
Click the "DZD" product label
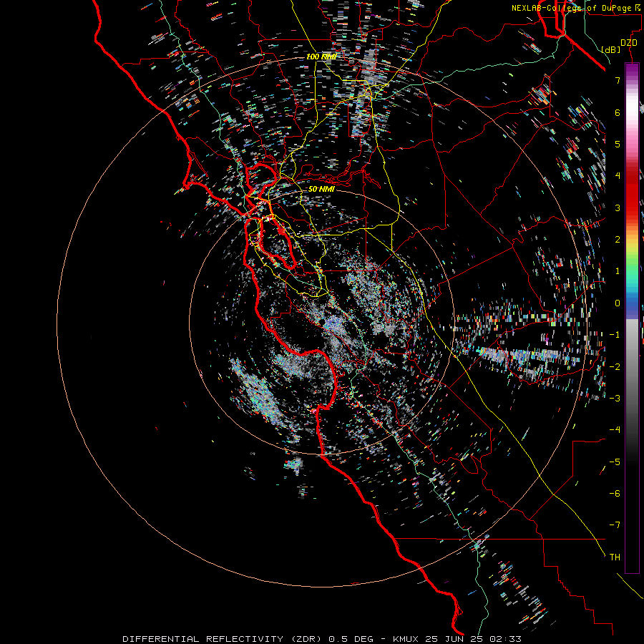coord(629,43)
